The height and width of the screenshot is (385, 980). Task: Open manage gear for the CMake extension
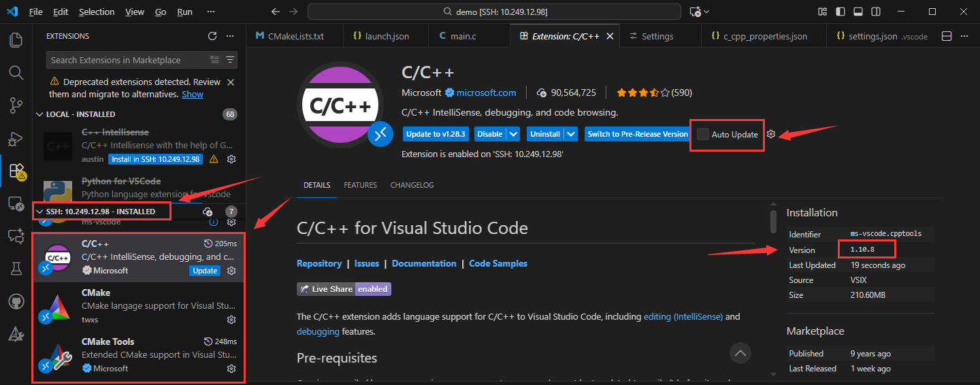click(231, 320)
